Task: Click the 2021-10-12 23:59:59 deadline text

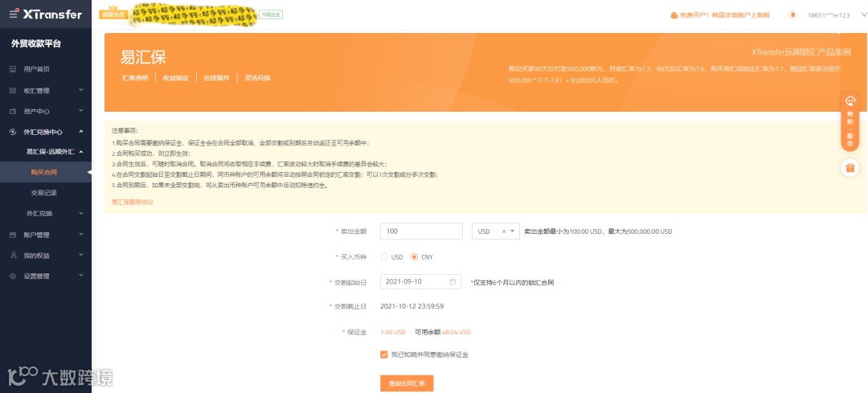Action: tap(411, 306)
